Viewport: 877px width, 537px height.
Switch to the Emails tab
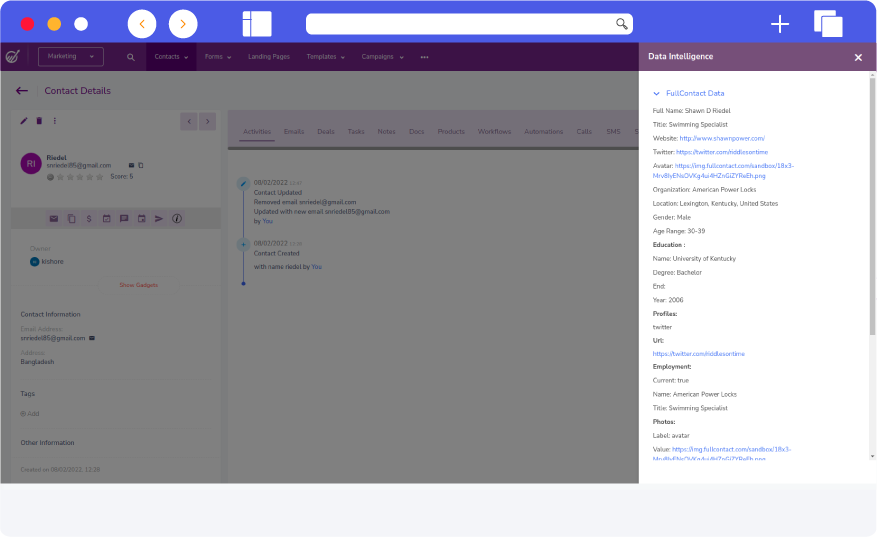294,131
